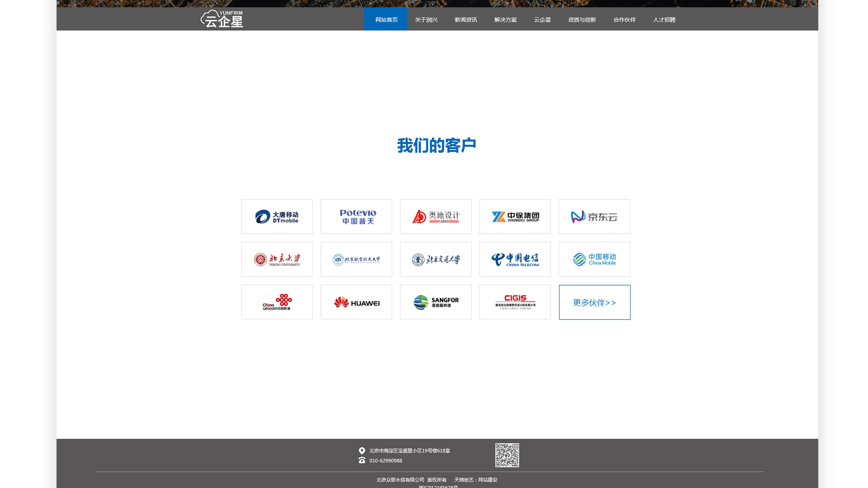Viewport: 868px width, 488px height.
Task: Go to 网站首页 nav tab
Action: (x=386, y=19)
